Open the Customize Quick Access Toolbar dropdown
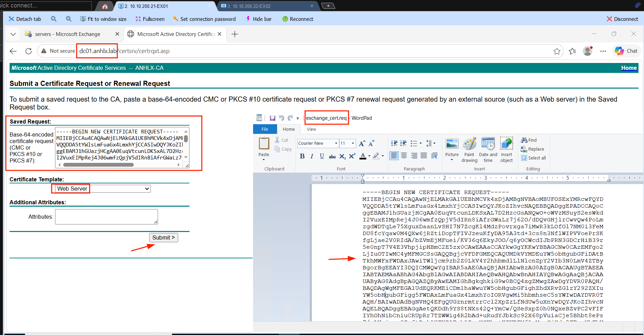 pyautogui.click(x=298, y=118)
